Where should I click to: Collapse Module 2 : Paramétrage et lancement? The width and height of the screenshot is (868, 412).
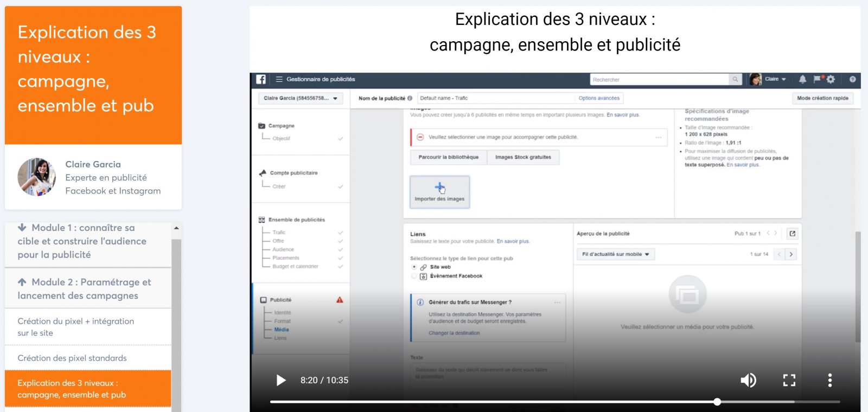pyautogui.click(x=88, y=289)
